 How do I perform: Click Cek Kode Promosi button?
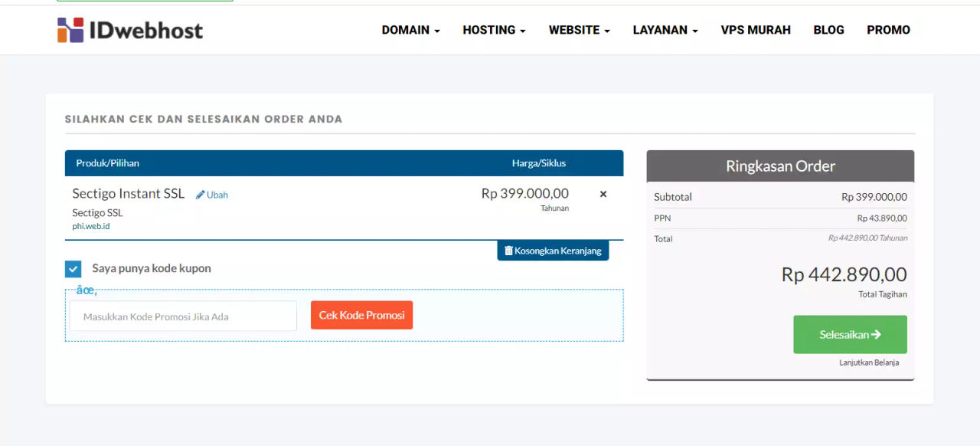[x=361, y=315]
